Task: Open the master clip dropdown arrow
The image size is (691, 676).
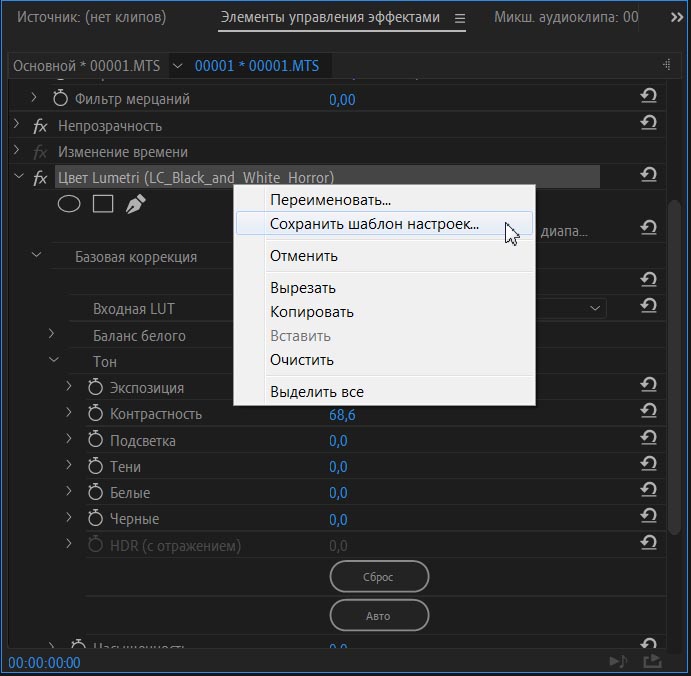Action: (177, 66)
